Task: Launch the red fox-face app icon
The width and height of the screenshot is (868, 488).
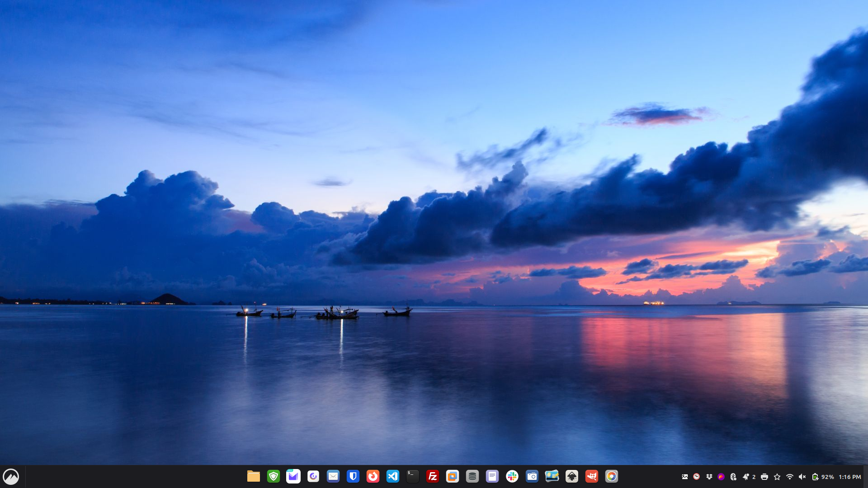Action: [591, 476]
